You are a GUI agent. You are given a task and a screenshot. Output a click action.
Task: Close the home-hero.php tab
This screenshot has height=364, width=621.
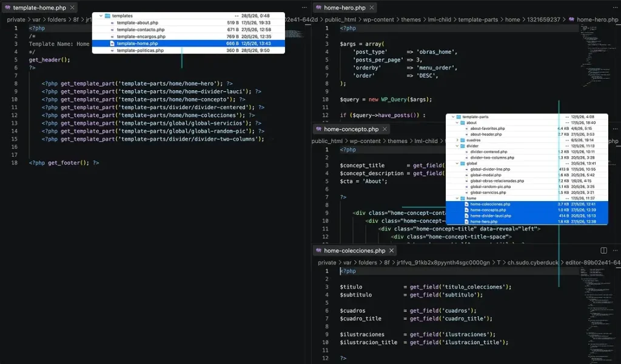[372, 7]
